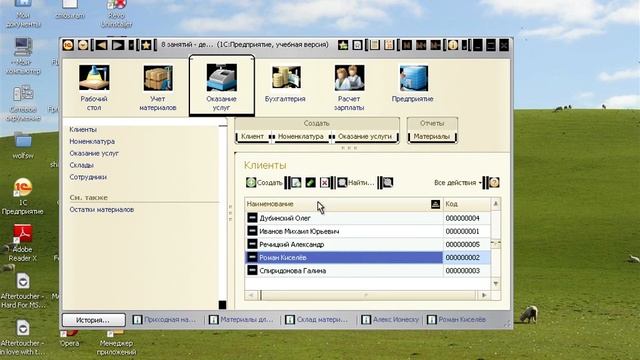Create a new Клиент from the Создать group
640x360 pixels.
(252, 136)
